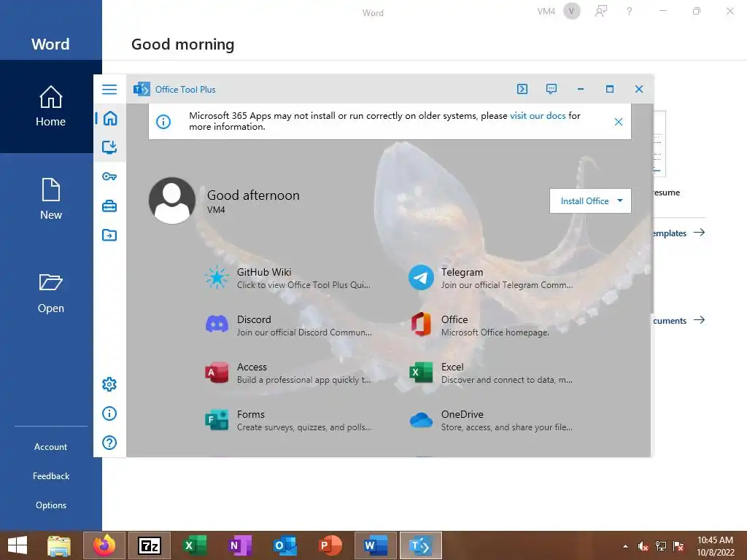Select the Home icon in Office Tool Plus sidebar
The width and height of the screenshot is (747, 560).
click(110, 118)
